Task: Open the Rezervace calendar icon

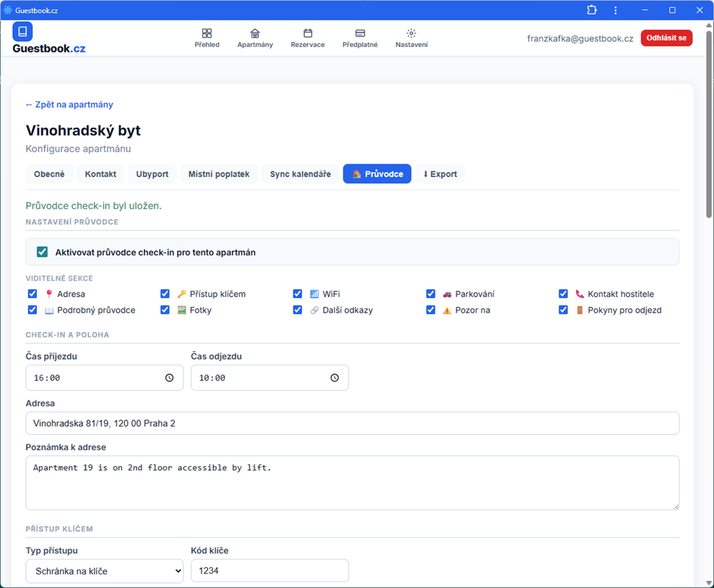Action: [308, 34]
